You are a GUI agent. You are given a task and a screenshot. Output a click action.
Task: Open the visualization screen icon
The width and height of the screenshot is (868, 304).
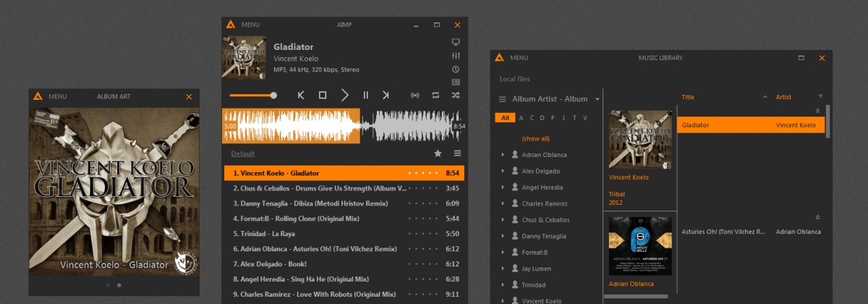coord(456,43)
